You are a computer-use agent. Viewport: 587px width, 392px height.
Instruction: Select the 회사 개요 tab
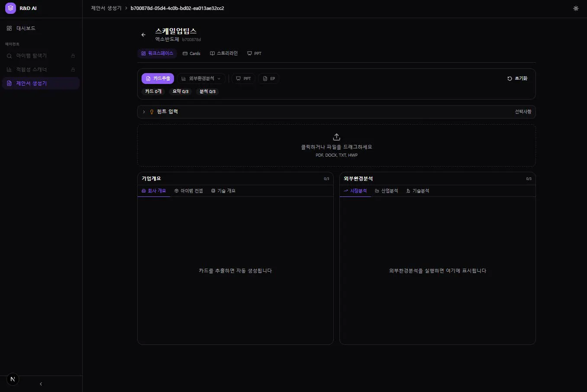[x=154, y=191]
